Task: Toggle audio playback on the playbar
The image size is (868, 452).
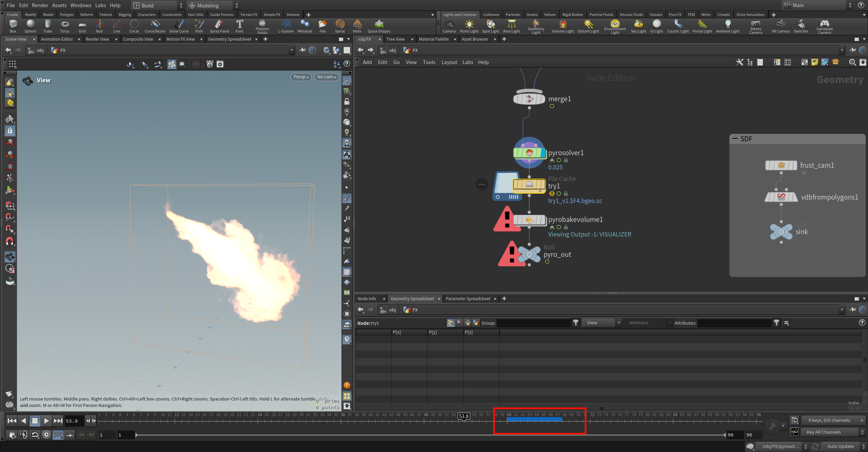Action: coord(24,435)
